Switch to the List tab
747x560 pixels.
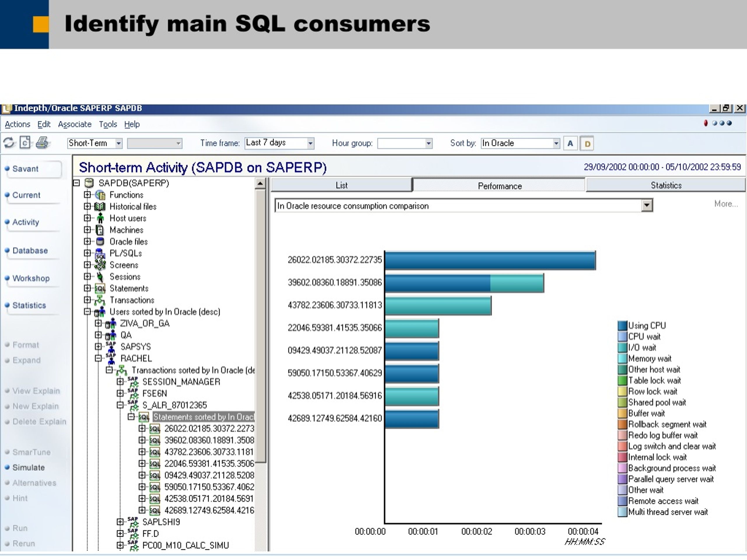pos(341,185)
